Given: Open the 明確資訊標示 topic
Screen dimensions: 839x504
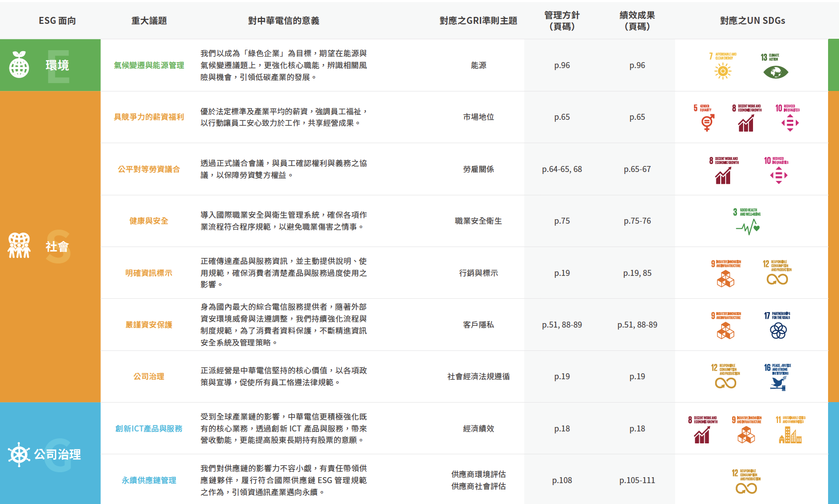Looking at the screenshot, I should (x=149, y=273).
